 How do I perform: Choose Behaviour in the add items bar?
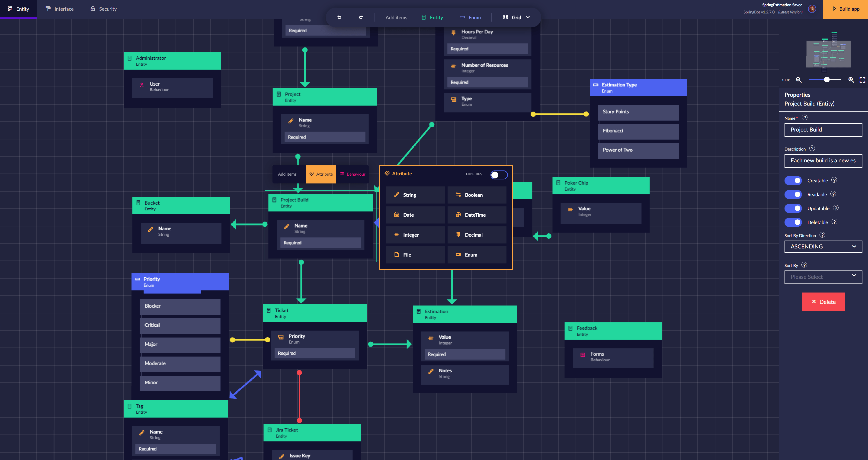352,174
